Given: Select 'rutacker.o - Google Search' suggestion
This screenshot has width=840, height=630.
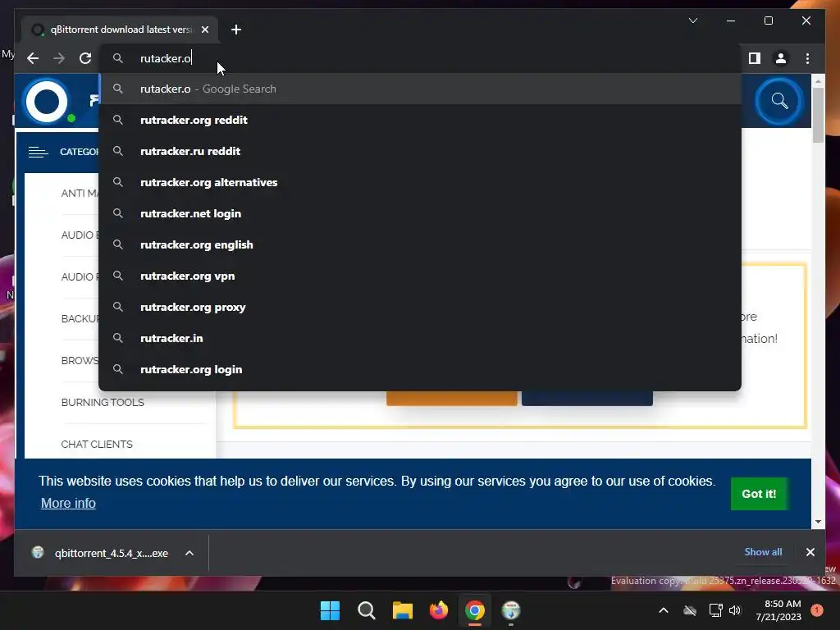Looking at the screenshot, I should 420,89.
